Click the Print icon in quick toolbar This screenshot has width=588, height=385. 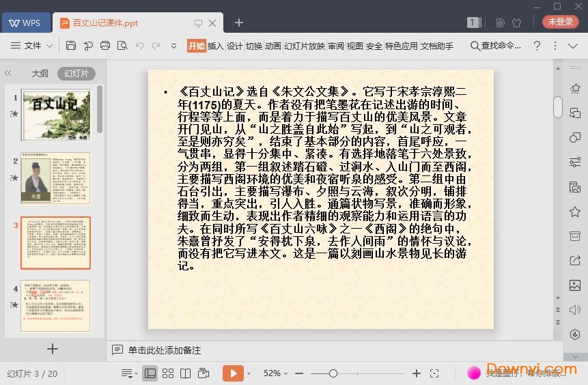(104, 46)
